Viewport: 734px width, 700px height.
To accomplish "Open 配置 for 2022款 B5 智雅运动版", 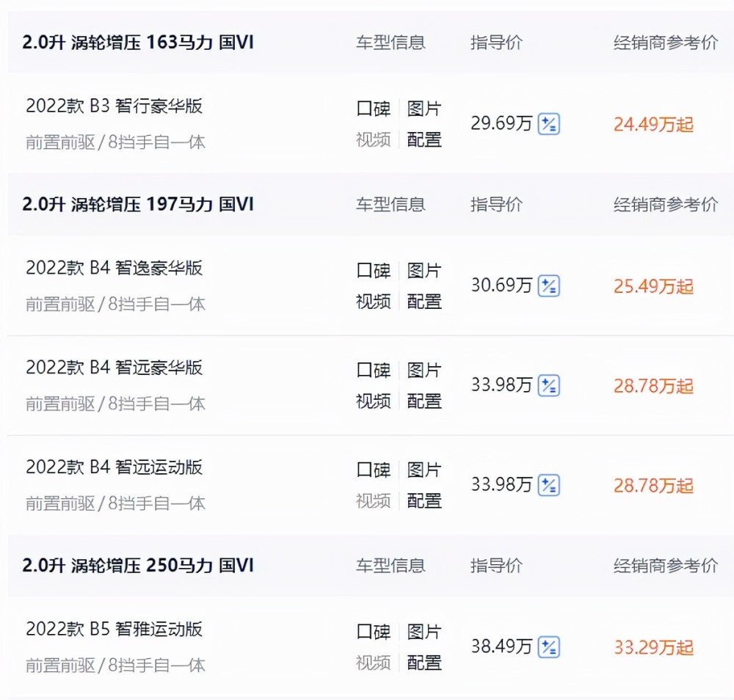I will (x=424, y=663).
